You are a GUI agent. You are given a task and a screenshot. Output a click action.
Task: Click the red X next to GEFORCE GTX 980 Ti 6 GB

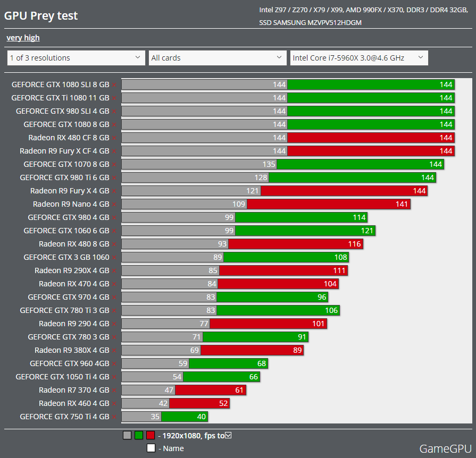coord(114,178)
